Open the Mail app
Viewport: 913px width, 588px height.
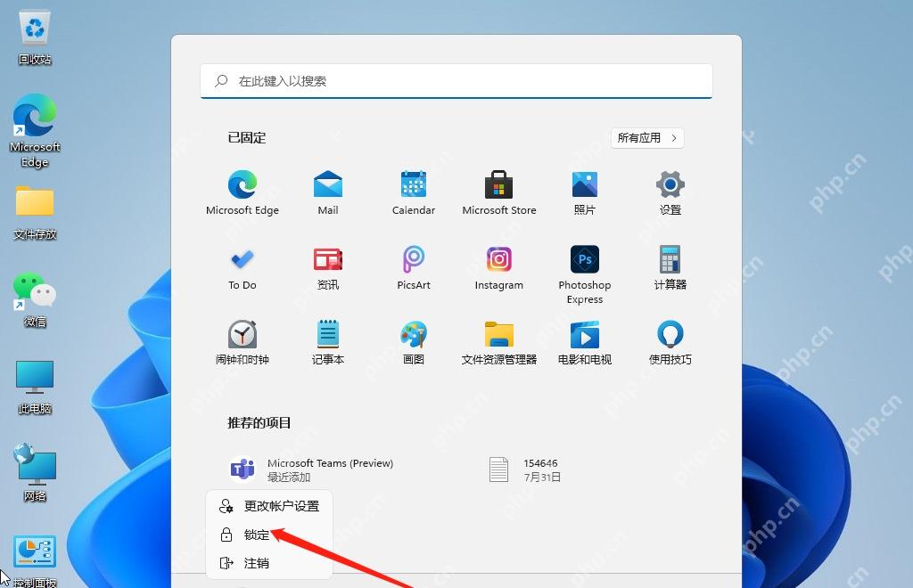pyautogui.click(x=328, y=192)
